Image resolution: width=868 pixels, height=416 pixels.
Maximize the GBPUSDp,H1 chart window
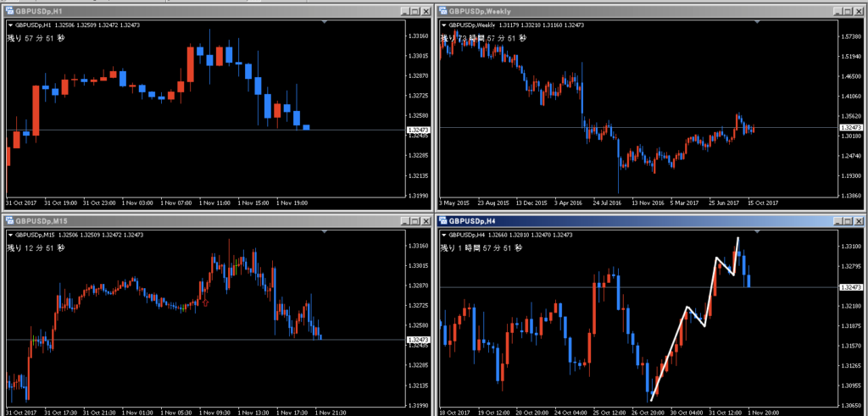[x=414, y=11]
